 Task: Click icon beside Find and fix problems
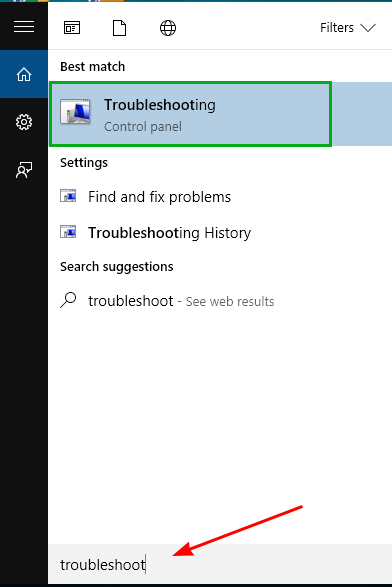[x=68, y=196]
